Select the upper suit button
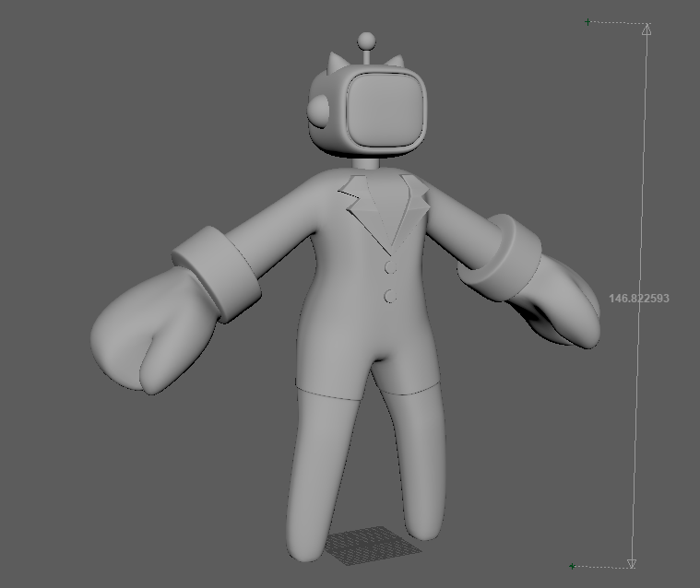Image resolution: width=700 pixels, height=588 pixels. click(390, 268)
